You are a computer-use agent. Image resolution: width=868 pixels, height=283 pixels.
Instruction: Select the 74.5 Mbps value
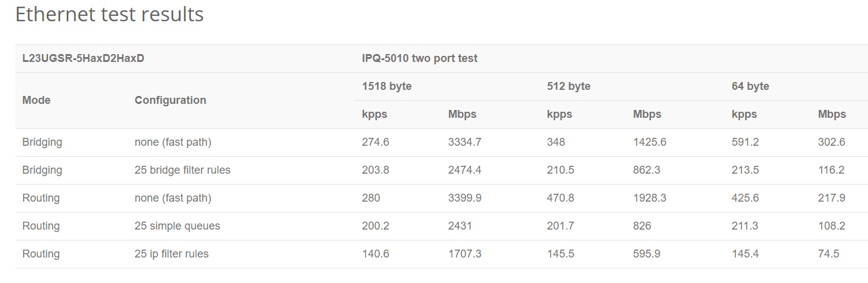click(828, 254)
